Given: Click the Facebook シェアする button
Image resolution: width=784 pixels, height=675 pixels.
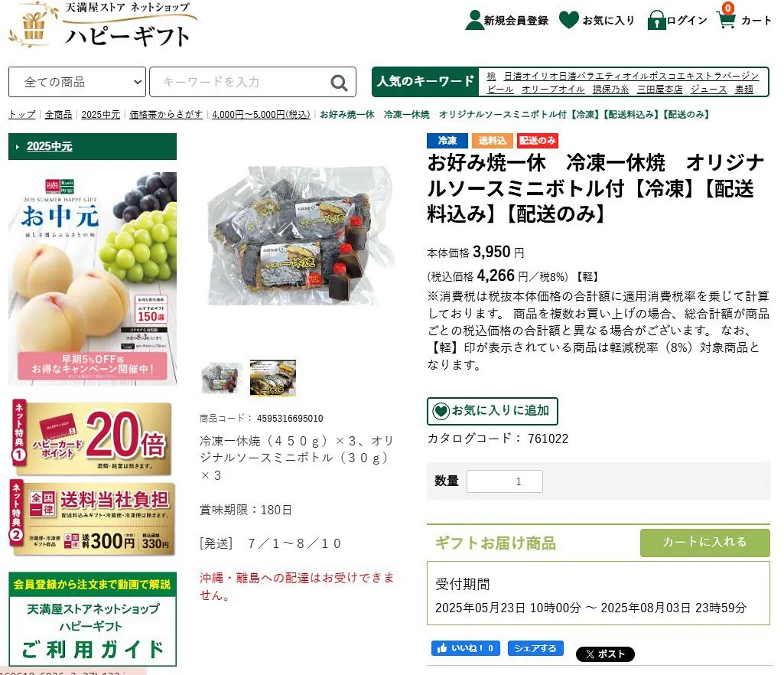Looking at the screenshot, I should click(x=535, y=648).
